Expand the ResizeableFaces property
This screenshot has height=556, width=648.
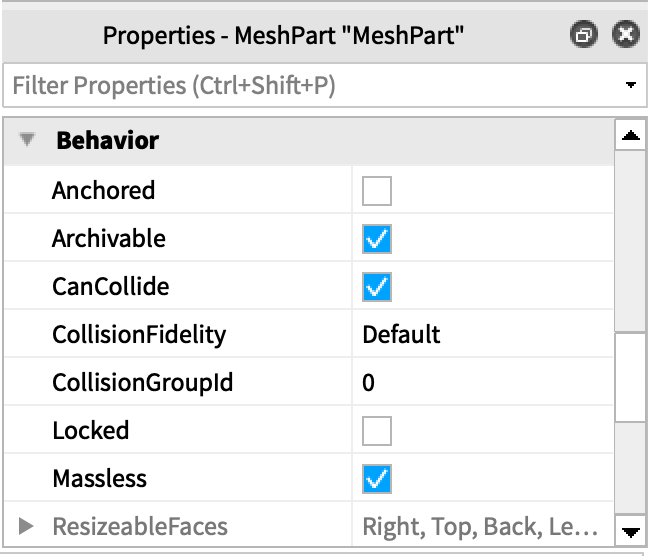(27, 526)
